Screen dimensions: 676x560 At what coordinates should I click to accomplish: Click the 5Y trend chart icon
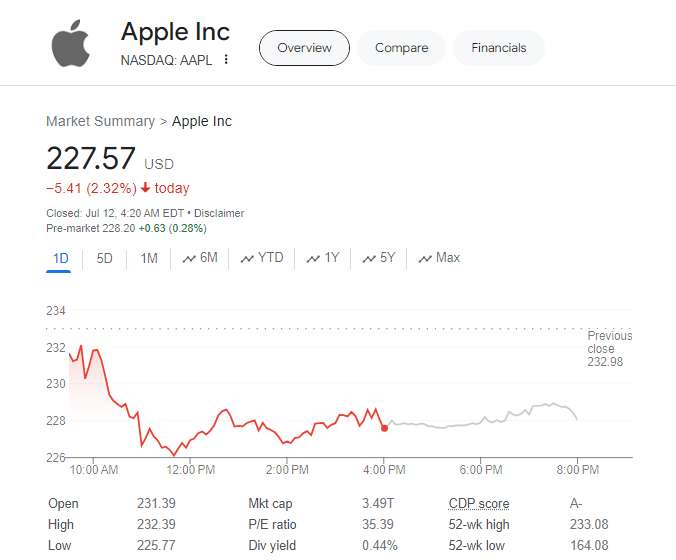click(x=368, y=259)
